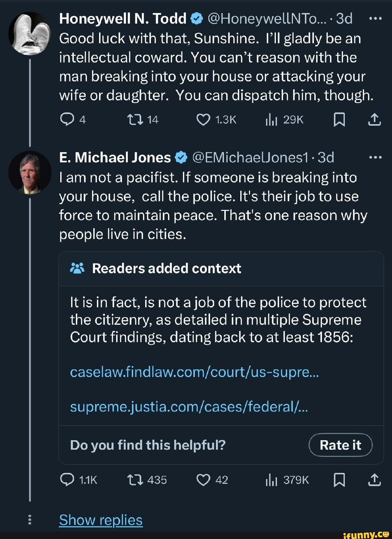The width and height of the screenshot is (392, 539).
Task: Like Honeywell N. Todd's tweet
Action: click(203, 119)
